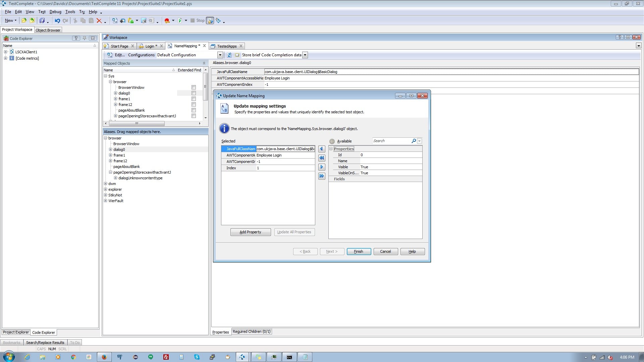Click the Create Checkpoint clipboard icon

(x=131, y=20)
